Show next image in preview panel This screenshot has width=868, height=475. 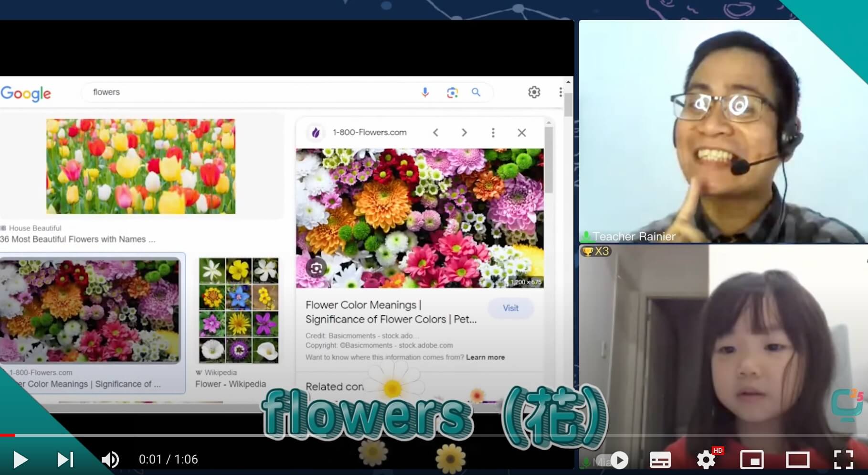(x=464, y=132)
